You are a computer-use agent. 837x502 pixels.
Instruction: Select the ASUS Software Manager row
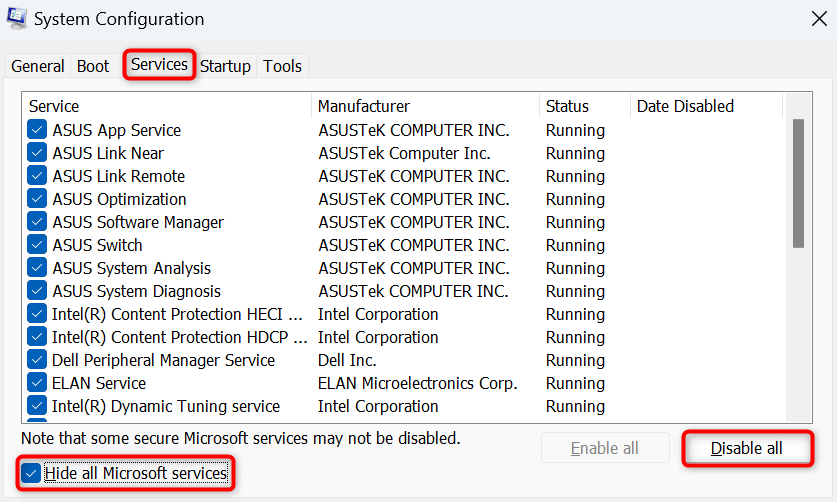(138, 222)
